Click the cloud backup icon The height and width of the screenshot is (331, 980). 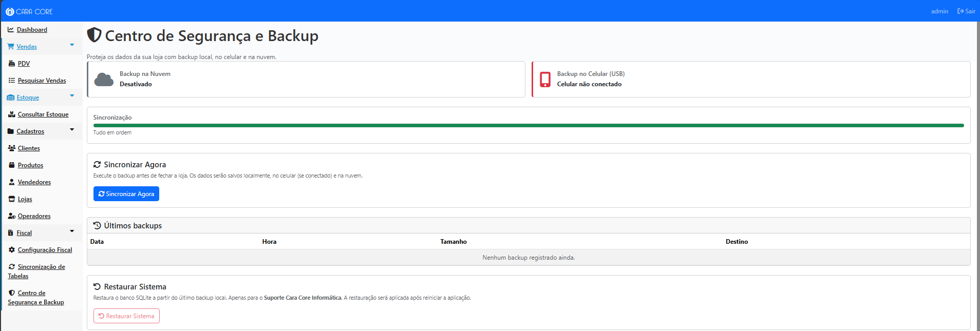click(104, 80)
